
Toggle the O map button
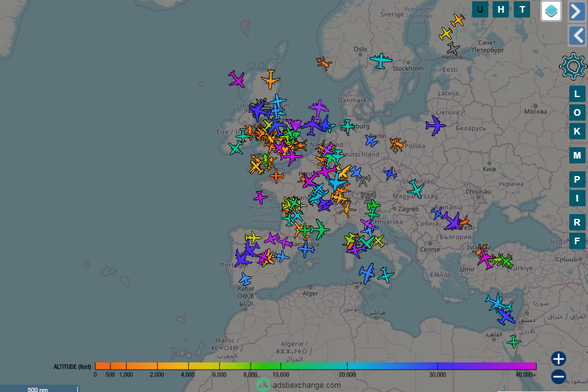tap(577, 112)
